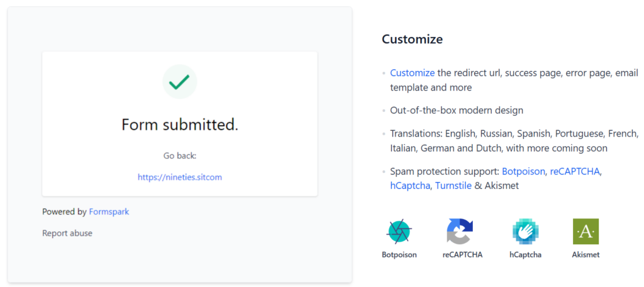
Task: Open the https://nineties.sitcom go back link
Action: click(180, 177)
